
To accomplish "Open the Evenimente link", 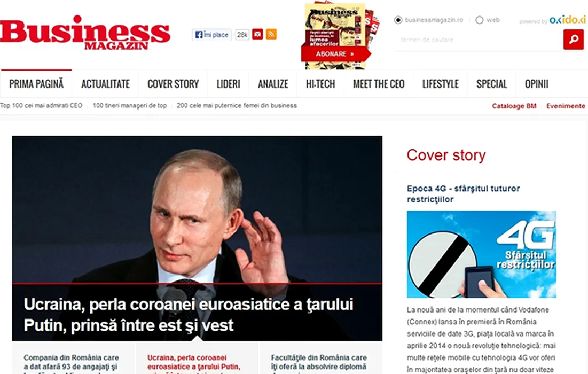I will point(566,106).
